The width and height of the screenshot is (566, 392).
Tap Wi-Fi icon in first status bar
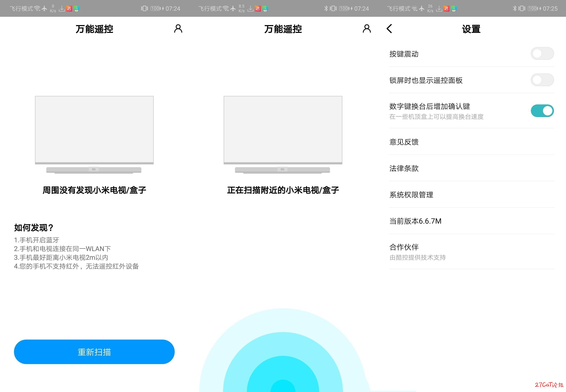point(37,9)
